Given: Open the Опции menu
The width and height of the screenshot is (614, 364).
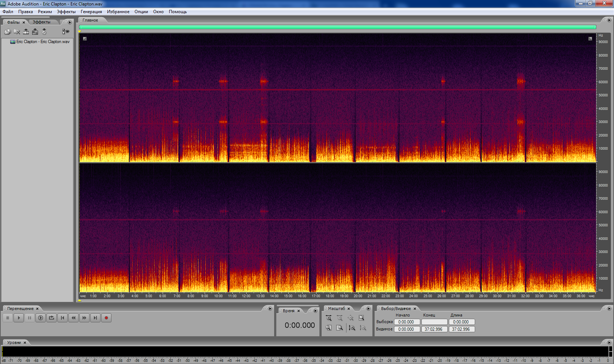Looking at the screenshot, I should point(141,12).
